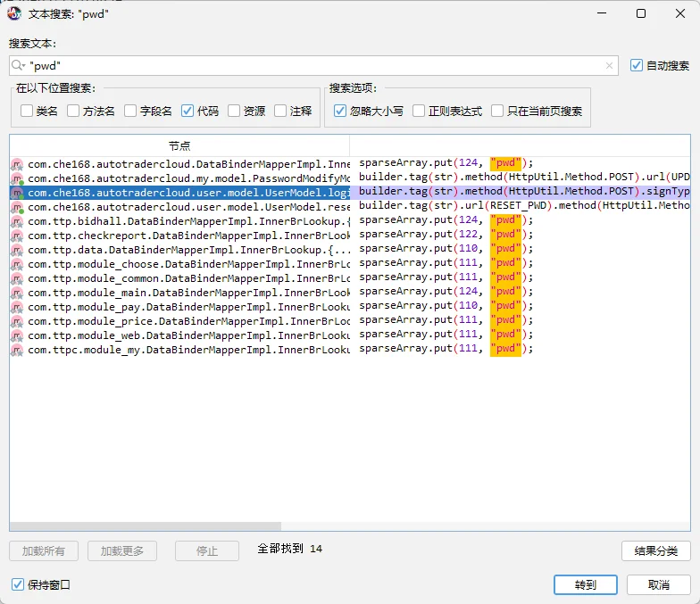
Task: Click the 全部找到 14 status text
Action: [x=289, y=548]
